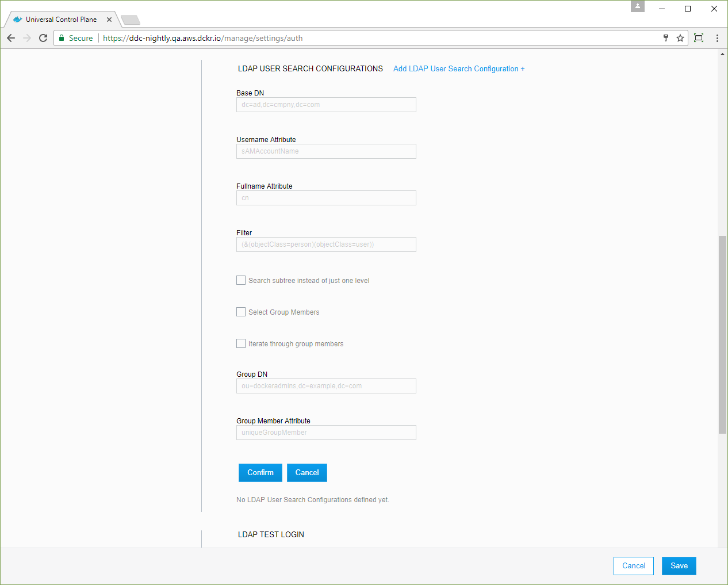The width and height of the screenshot is (728, 585).
Task: Click the Chrome profile avatar icon
Action: coord(638,6)
